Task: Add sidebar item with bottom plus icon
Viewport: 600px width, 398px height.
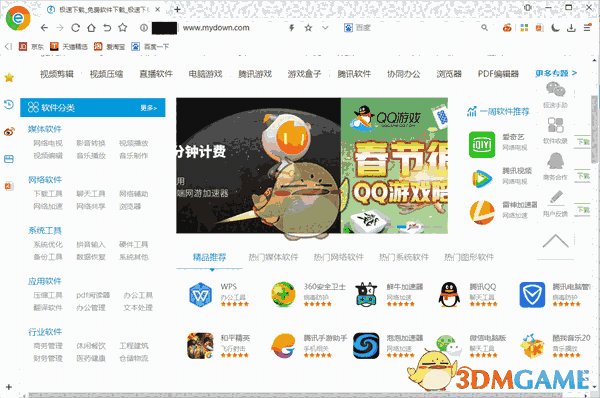Action: [9, 387]
